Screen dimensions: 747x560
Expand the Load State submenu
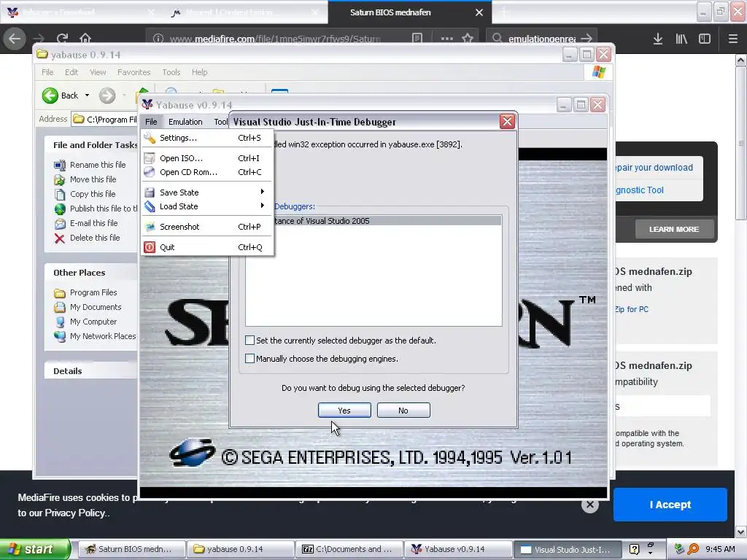coord(207,206)
